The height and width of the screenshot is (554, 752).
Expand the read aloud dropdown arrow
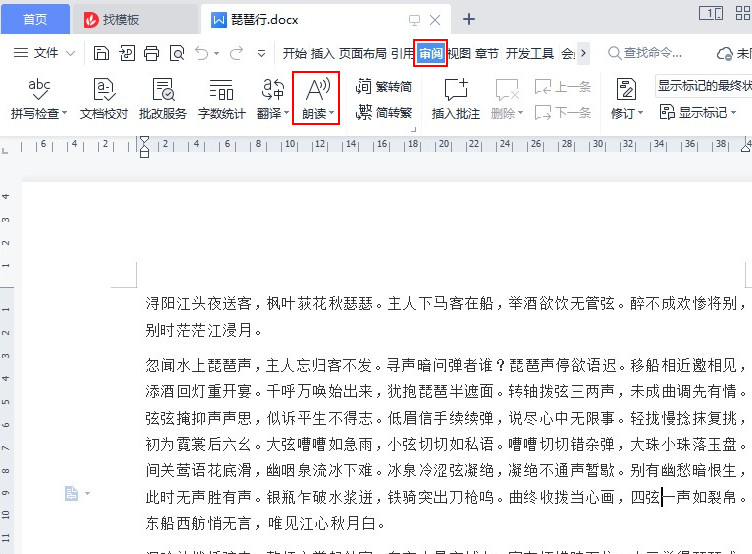click(331, 113)
